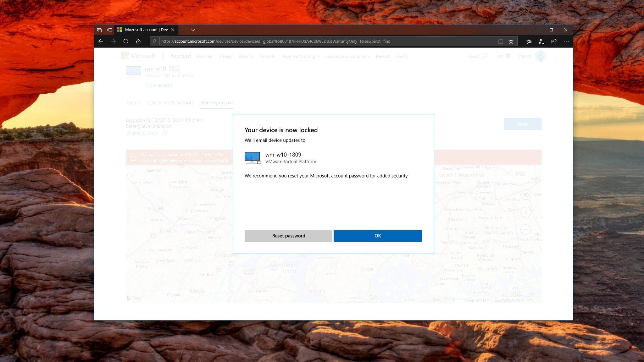Go to the Home page icon
This screenshot has height=362, width=644.
click(x=138, y=41)
